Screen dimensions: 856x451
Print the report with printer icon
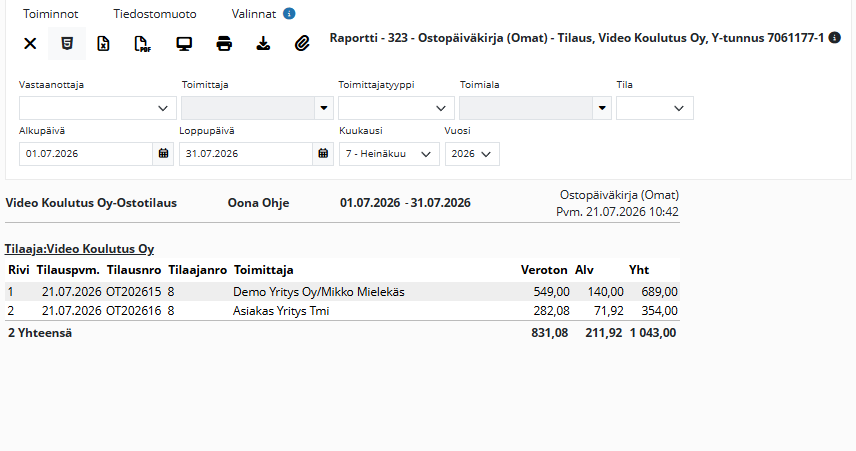click(224, 43)
